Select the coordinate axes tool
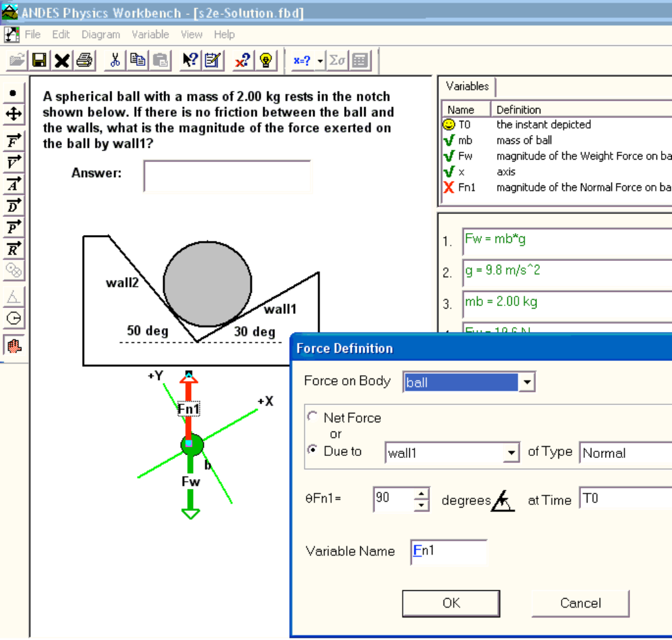 (x=14, y=114)
